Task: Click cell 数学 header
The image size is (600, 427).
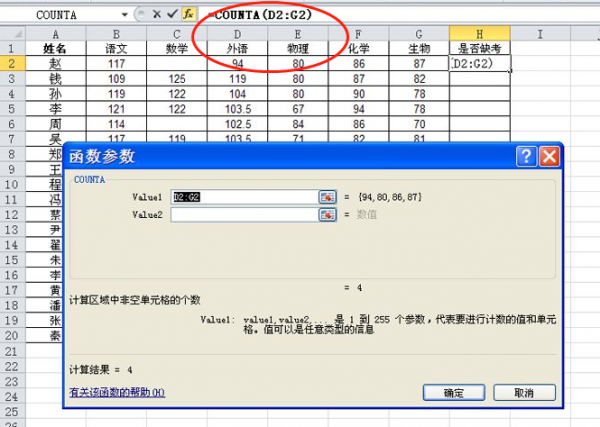Action: pos(177,49)
